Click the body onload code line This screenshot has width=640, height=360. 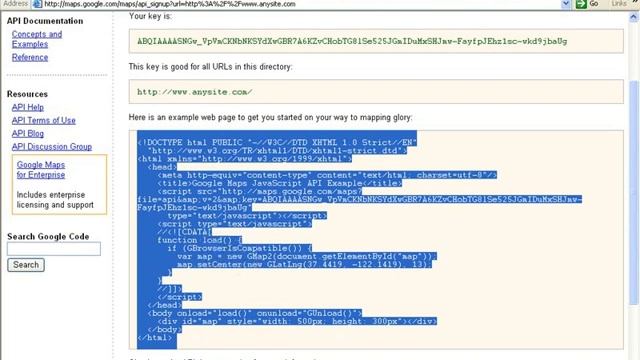pyautogui.click(x=255, y=313)
